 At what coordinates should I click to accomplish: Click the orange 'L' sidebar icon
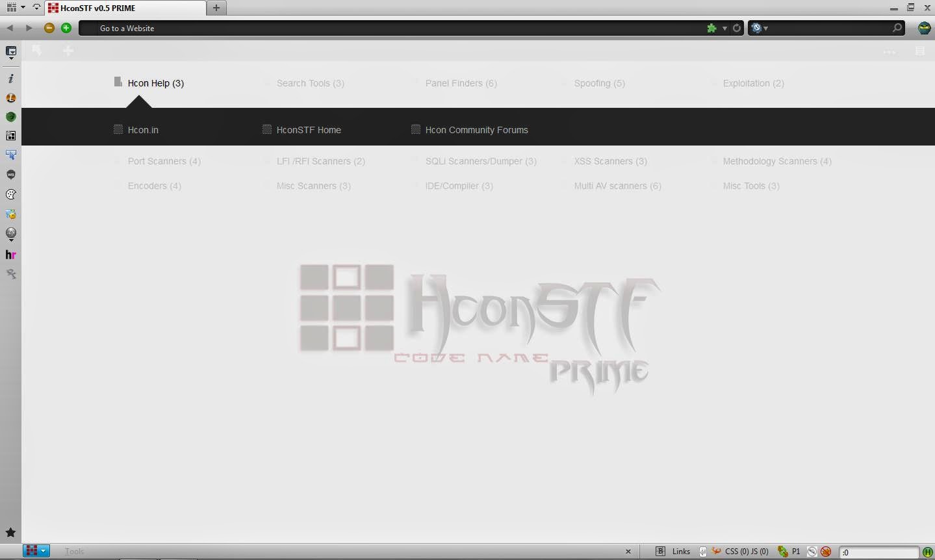[x=11, y=98]
